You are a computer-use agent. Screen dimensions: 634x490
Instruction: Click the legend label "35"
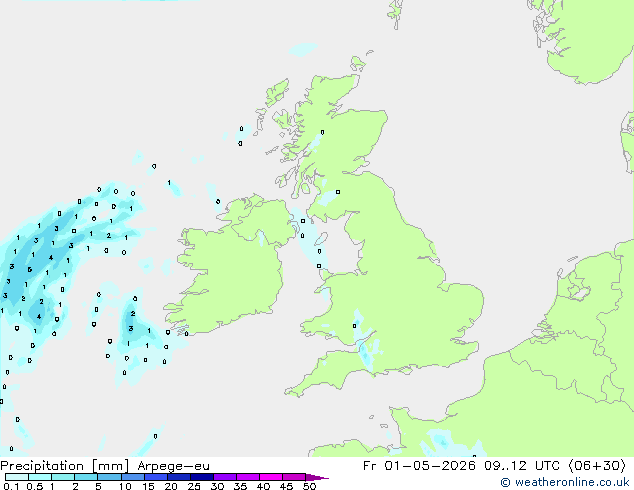point(240,486)
